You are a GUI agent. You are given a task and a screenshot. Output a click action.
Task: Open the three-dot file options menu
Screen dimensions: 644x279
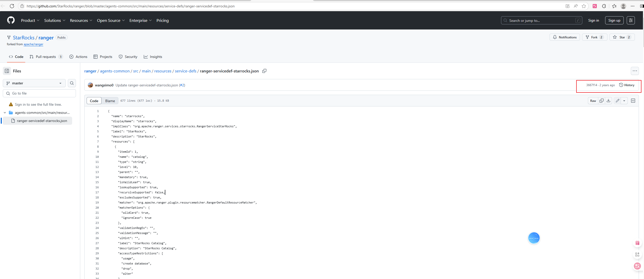click(x=635, y=71)
